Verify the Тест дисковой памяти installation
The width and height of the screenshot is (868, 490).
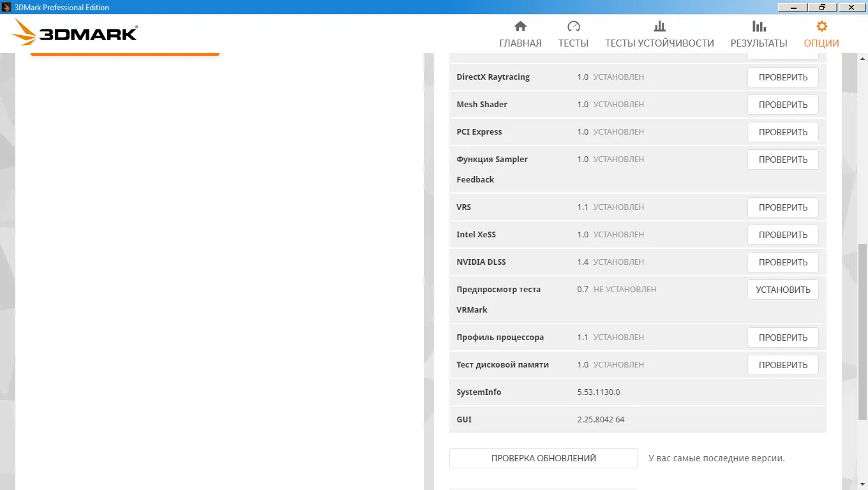coord(783,365)
